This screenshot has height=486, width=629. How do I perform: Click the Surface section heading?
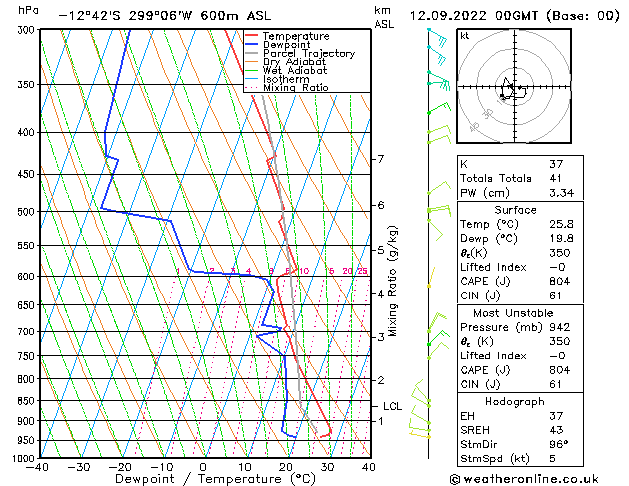click(515, 210)
